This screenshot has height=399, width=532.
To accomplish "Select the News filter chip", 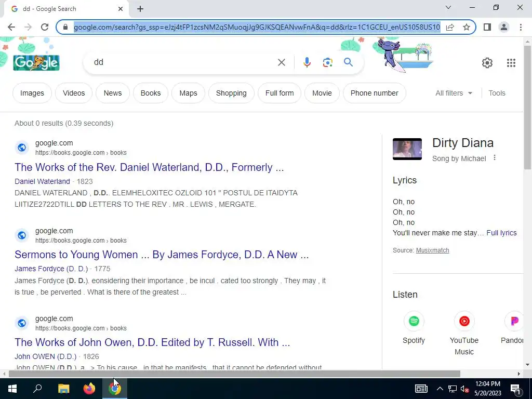I will coord(113,93).
